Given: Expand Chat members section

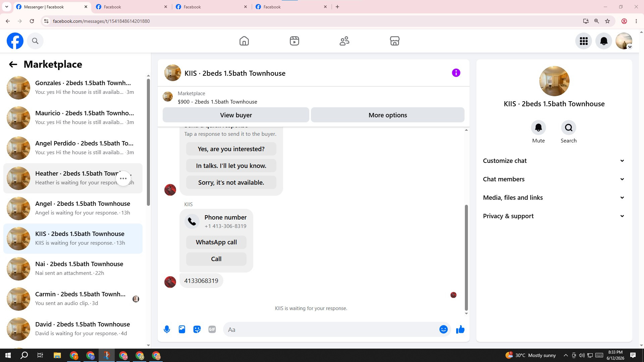Looking at the screenshot, I should pyautogui.click(x=554, y=179).
